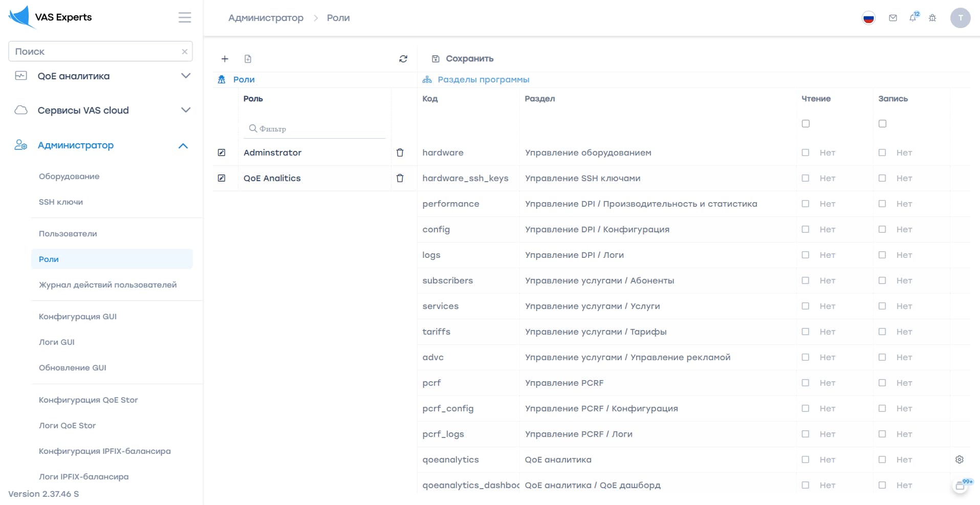
Task: Click the VAS Experts logo
Action: coord(50,17)
